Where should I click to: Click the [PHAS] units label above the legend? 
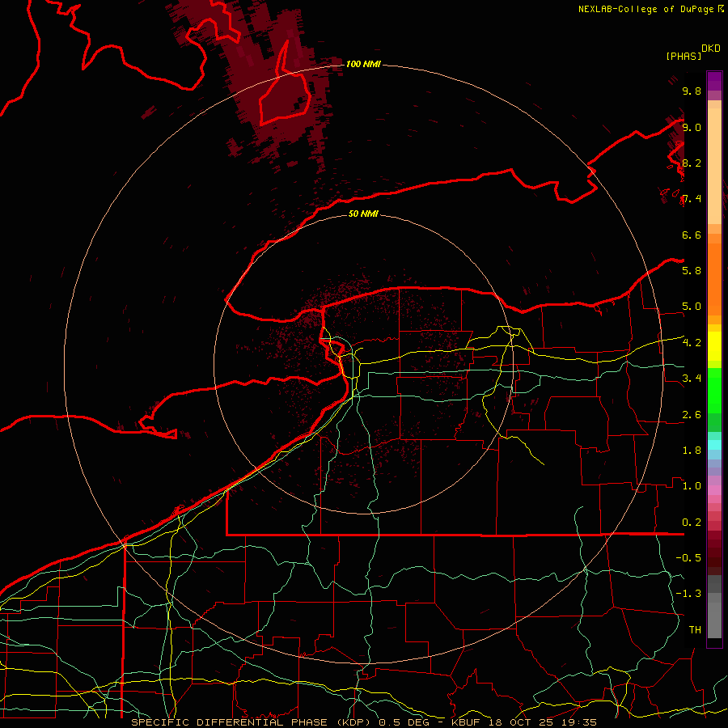tap(684, 56)
